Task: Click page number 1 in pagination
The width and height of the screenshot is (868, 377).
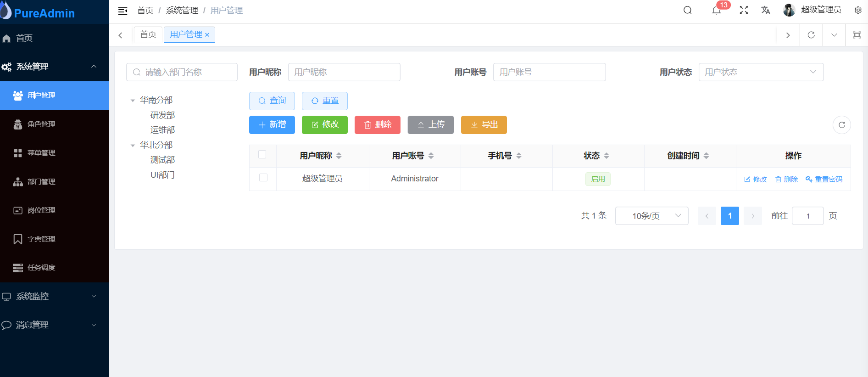Action: click(x=730, y=216)
